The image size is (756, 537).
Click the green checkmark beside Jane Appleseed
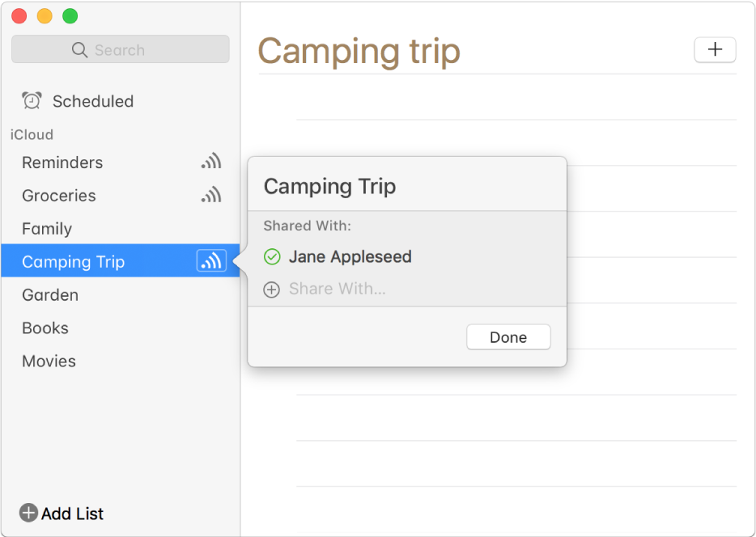point(272,256)
